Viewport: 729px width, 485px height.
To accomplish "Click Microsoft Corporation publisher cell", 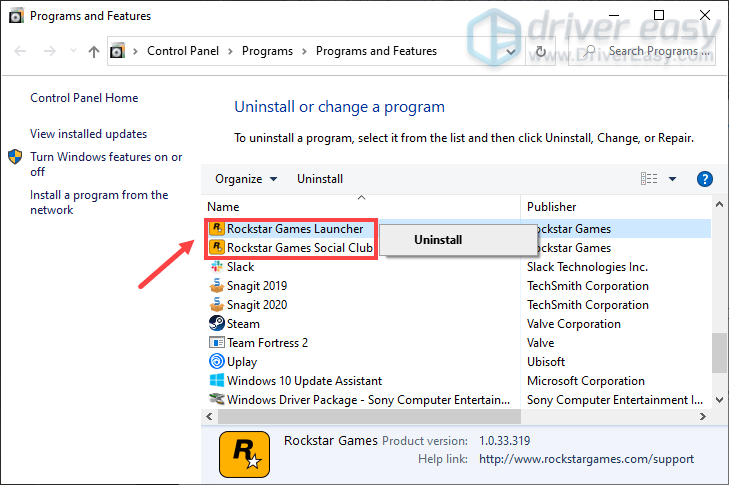I will point(586,381).
